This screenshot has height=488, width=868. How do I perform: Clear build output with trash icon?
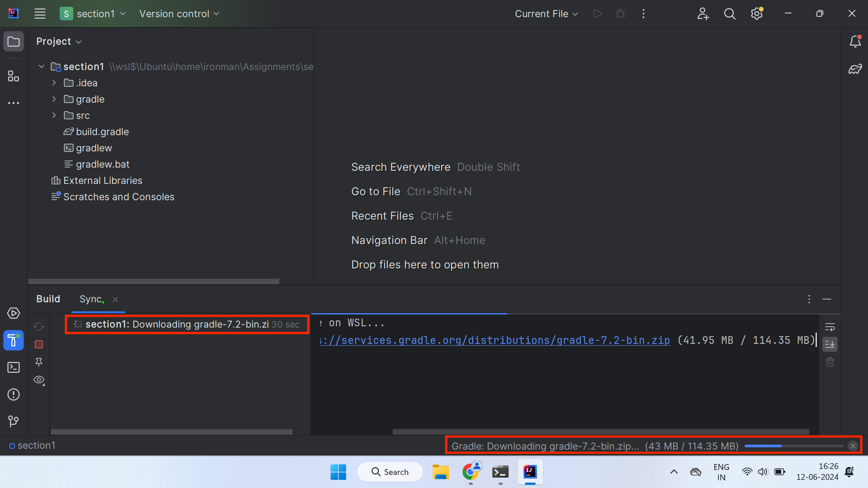click(x=830, y=362)
